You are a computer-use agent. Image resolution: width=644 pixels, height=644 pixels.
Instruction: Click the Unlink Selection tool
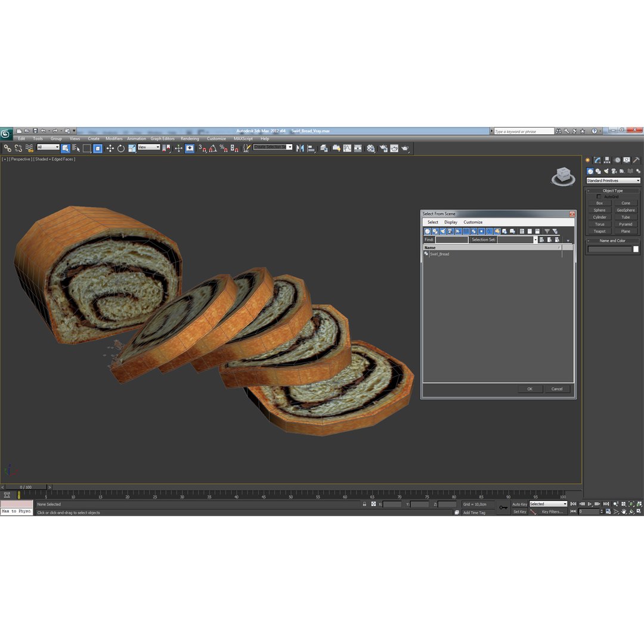(18, 148)
